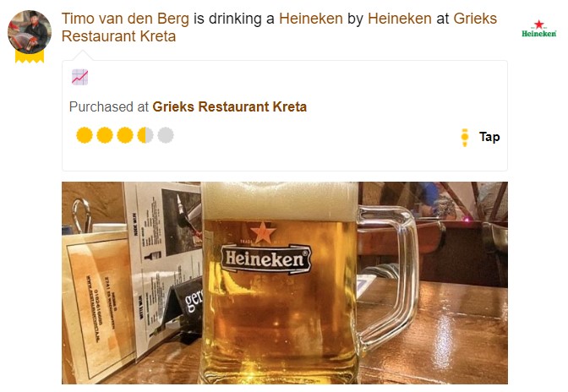This screenshot has width=568, height=392.
Task: Open Timo van den Berg's profile avatar
Action: (30, 32)
